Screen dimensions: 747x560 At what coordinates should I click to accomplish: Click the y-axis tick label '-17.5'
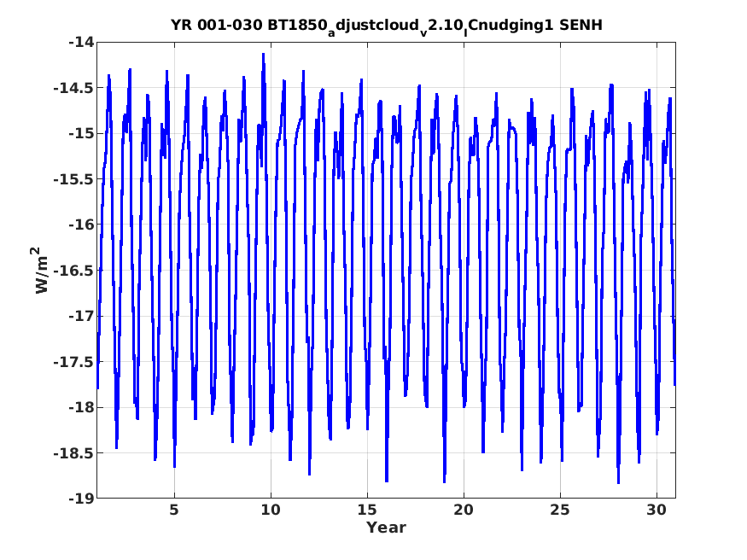point(73,361)
